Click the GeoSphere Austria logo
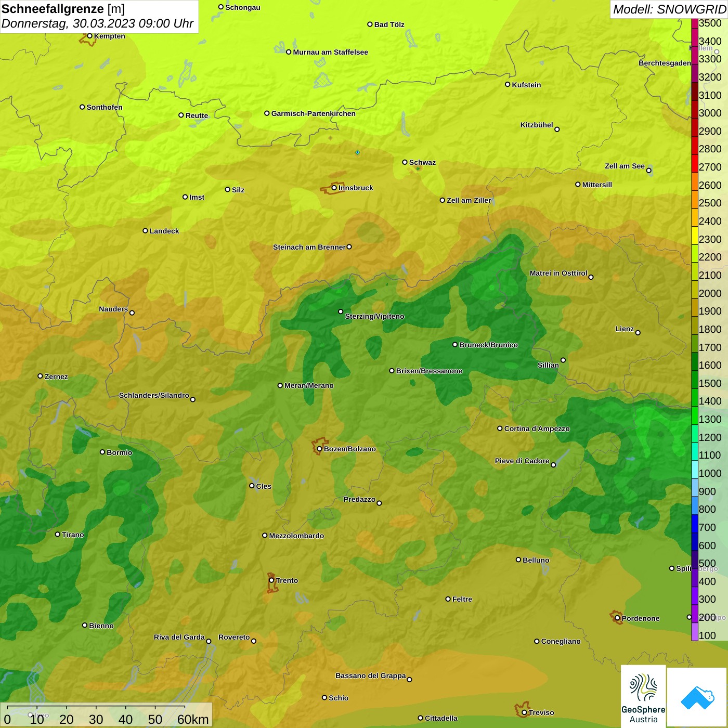This screenshot has width=728, height=728. [643, 696]
